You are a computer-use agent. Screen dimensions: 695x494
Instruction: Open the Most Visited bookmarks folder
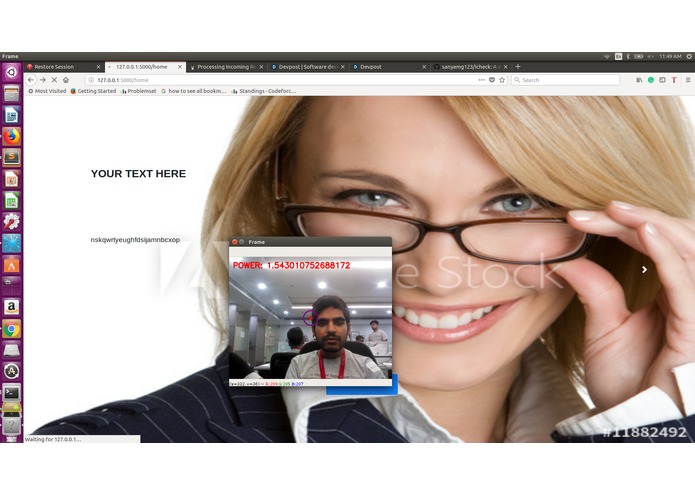click(47, 91)
